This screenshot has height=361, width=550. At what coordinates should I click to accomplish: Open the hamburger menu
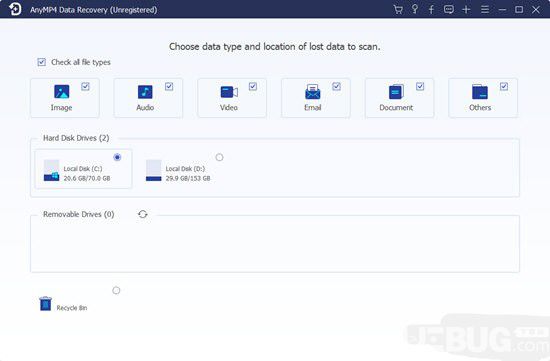[485, 9]
